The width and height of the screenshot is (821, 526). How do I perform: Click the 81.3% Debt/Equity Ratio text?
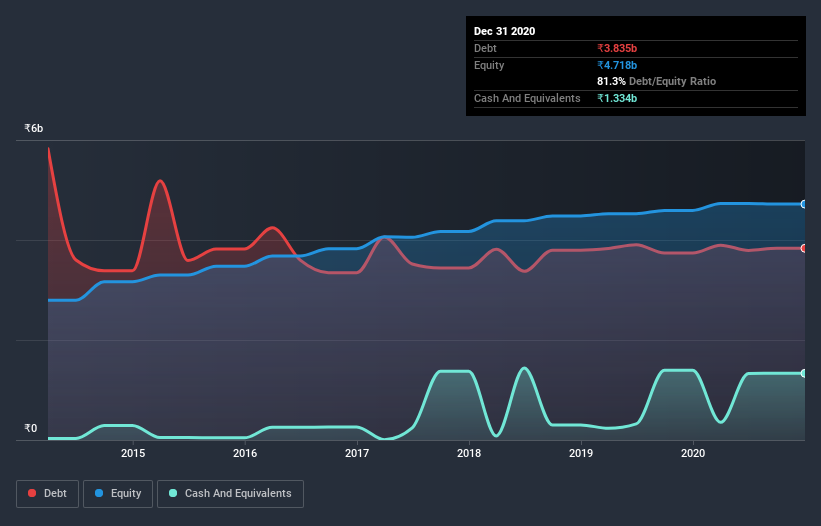[x=656, y=81]
